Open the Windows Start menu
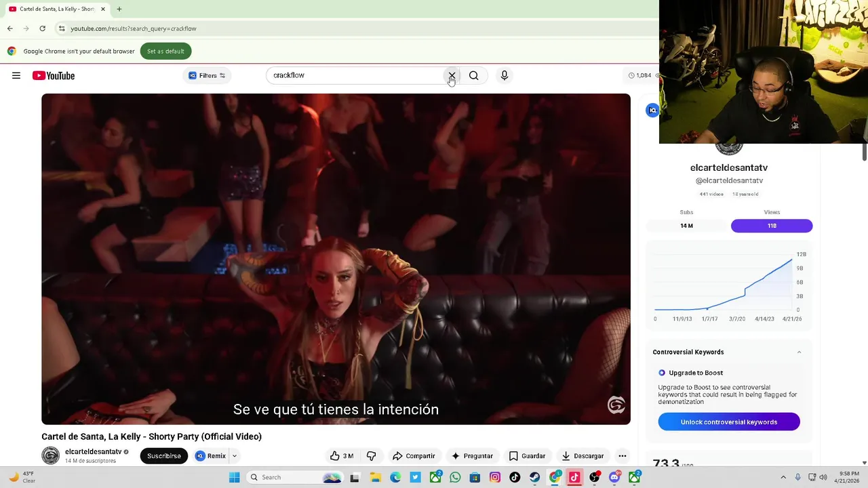Image resolution: width=868 pixels, height=488 pixels. pyautogui.click(x=235, y=477)
